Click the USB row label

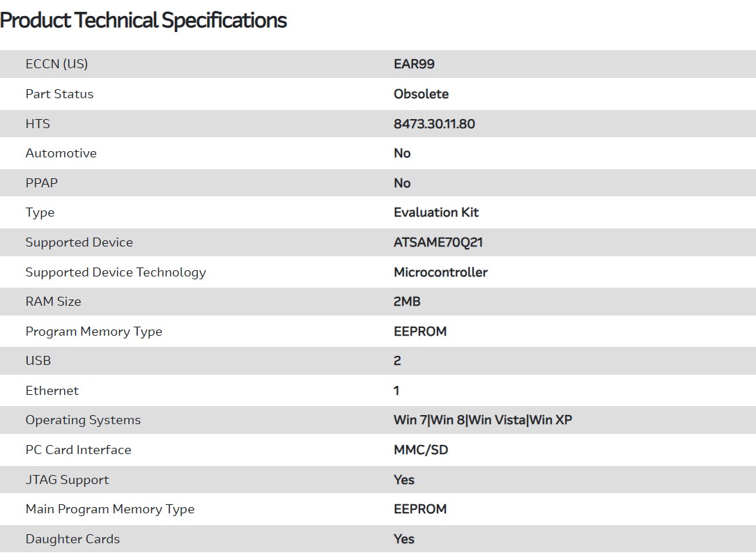click(x=38, y=361)
